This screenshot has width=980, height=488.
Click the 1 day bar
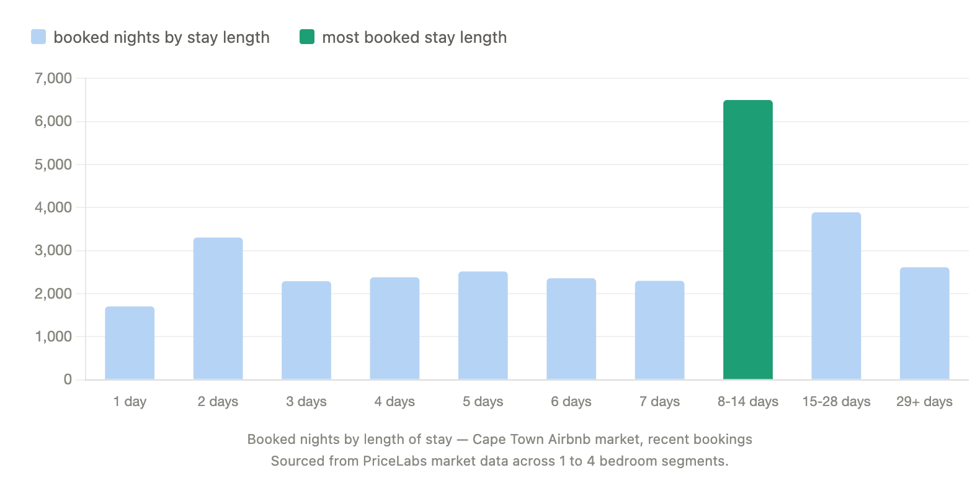(130, 343)
